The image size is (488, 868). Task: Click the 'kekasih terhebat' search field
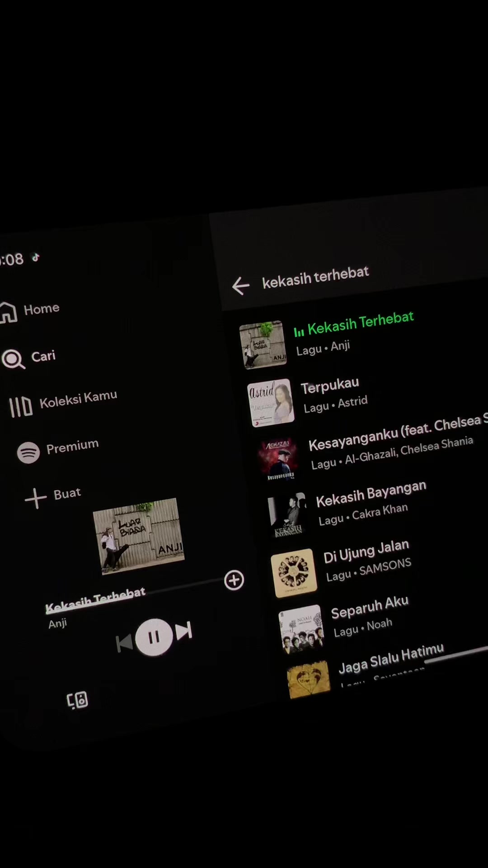click(x=315, y=277)
